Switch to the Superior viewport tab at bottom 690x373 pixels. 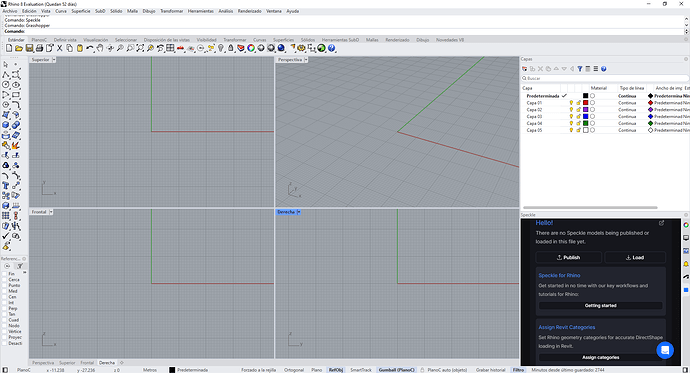[x=67, y=363]
